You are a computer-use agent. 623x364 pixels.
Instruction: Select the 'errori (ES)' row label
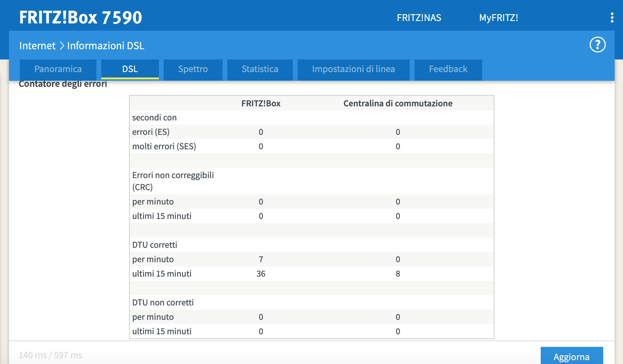pyautogui.click(x=151, y=132)
